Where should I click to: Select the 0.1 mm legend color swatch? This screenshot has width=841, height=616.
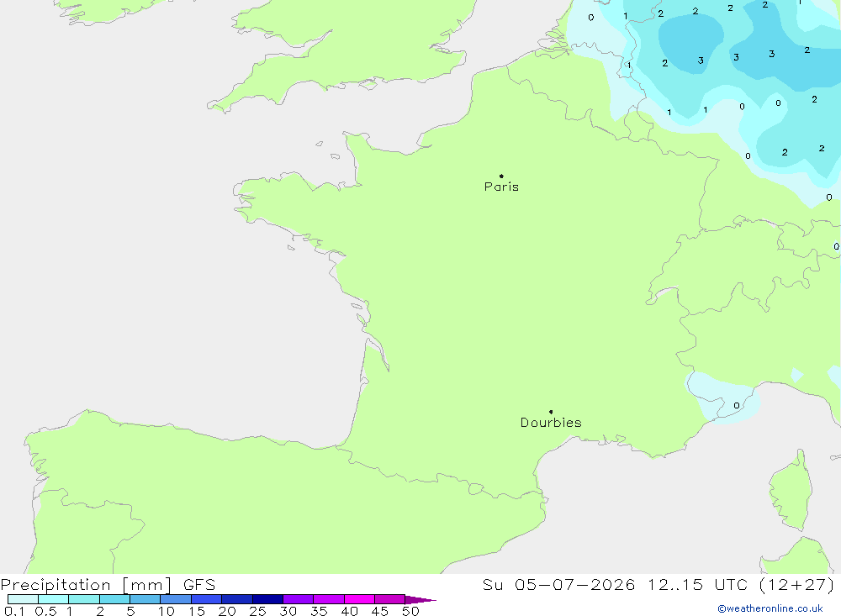point(23,599)
